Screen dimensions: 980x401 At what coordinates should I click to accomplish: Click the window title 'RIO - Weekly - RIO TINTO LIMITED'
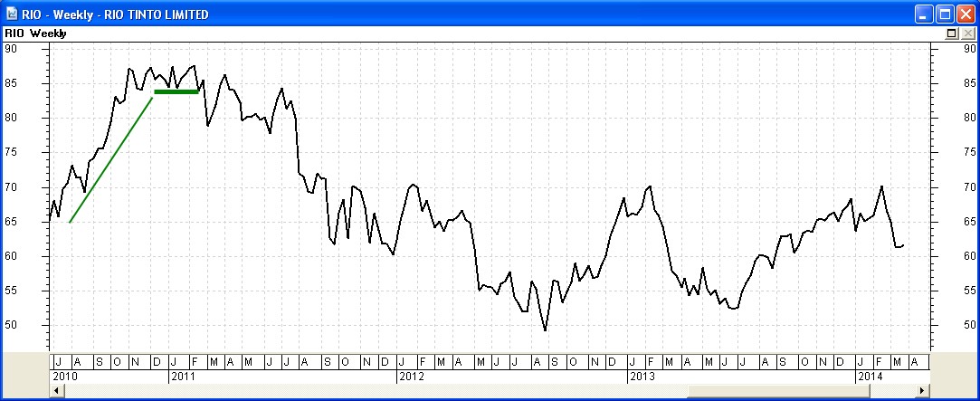click(115, 14)
